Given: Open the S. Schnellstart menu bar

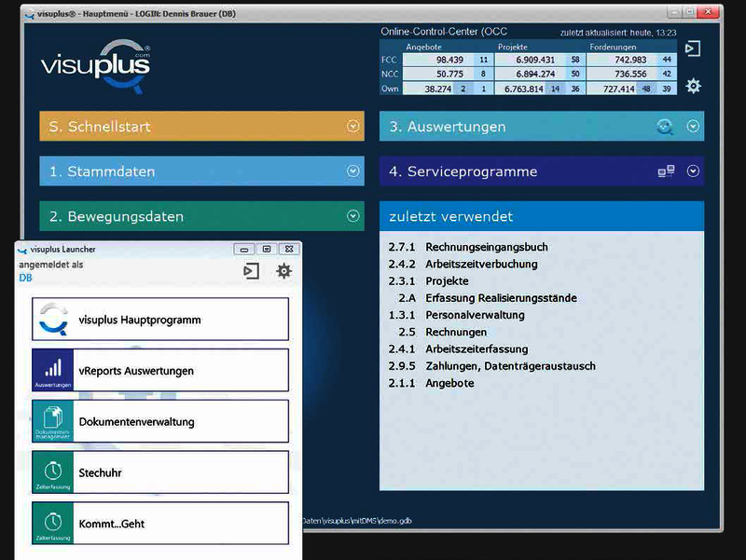Looking at the screenshot, I should click(x=201, y=126).
